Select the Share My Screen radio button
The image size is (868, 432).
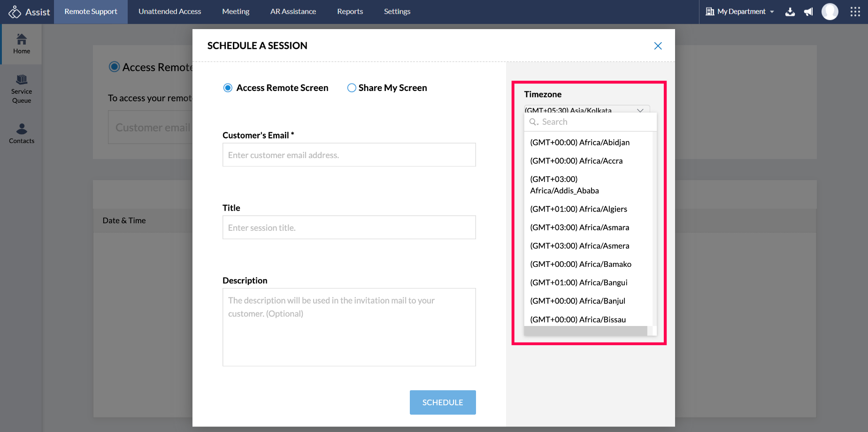click(352, 88)
